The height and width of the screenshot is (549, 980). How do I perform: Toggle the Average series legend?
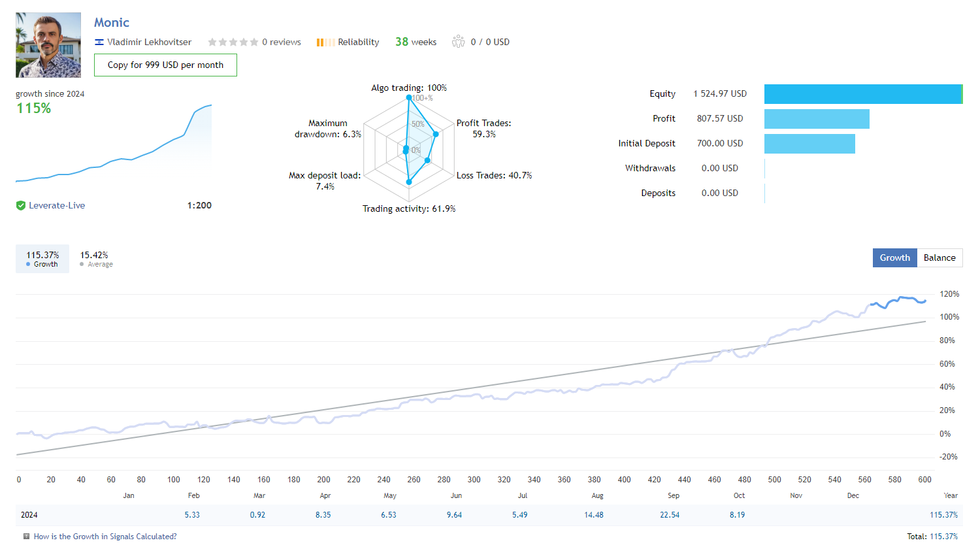(96, 259)
